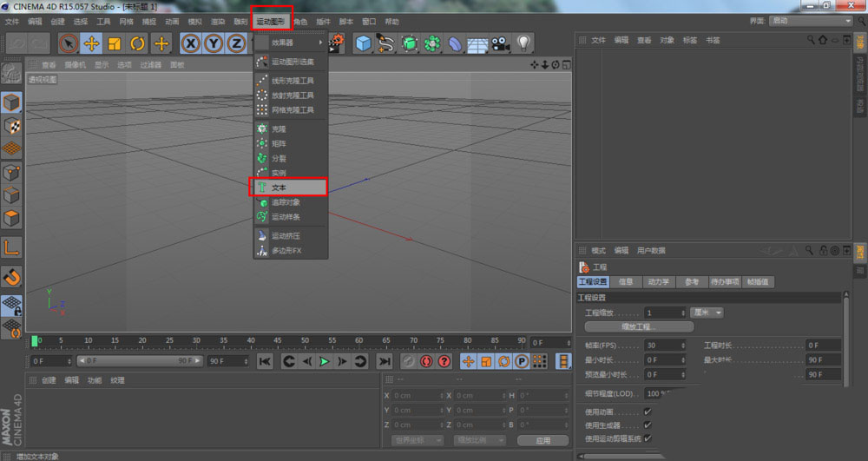Add a Cube primitive object
This screenshot has height=461, width=868.
tap(363, 43)
